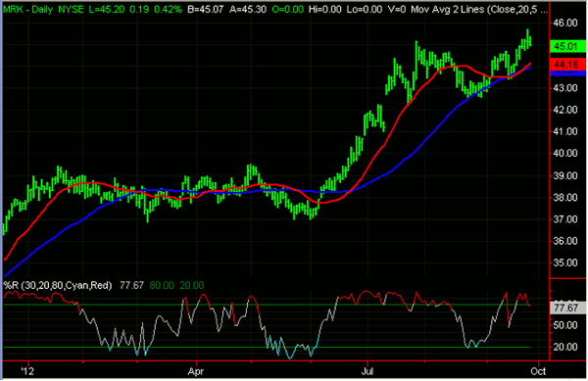Click the L=45.20 last price value
The height and width of the screenshot is (381, 588).
[x=107, y=10]
